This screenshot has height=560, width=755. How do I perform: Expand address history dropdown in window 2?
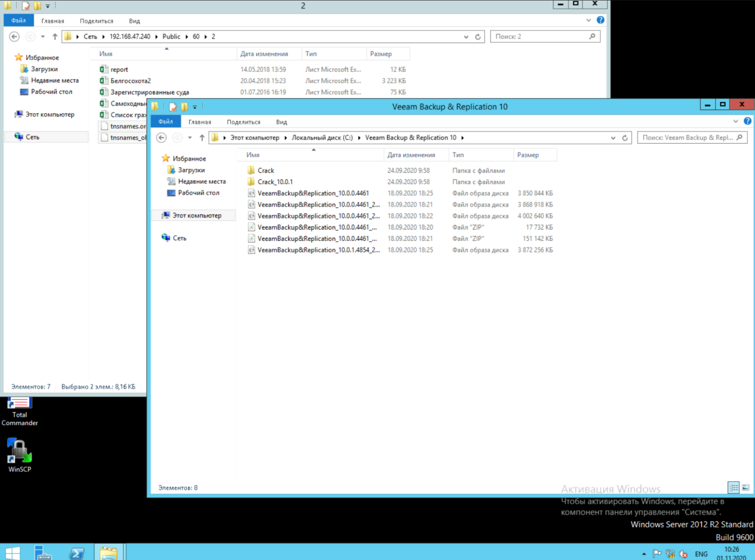coord(466,36)
